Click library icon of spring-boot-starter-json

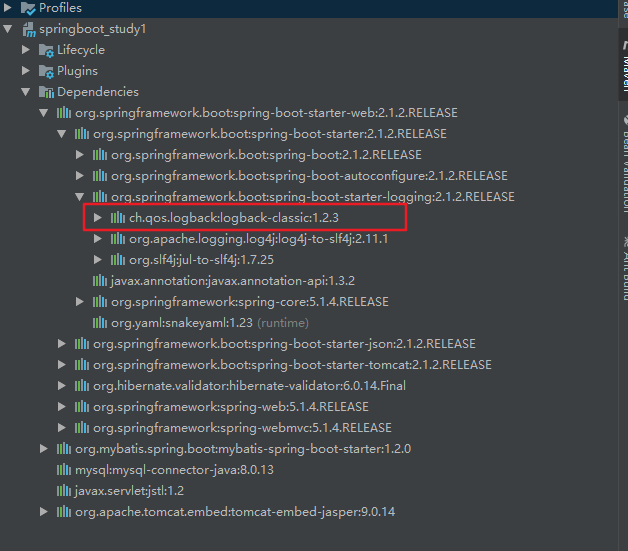[82, 344]
